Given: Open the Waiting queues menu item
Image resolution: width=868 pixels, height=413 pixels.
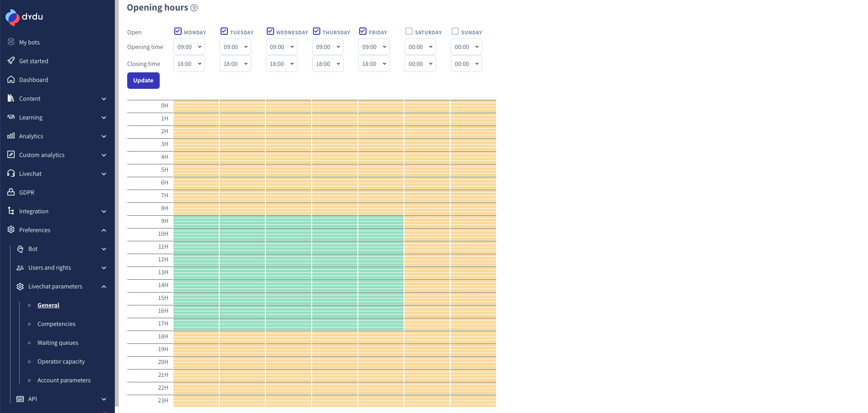Looking at the screenshot, I should pyautogui.click(x=58, y=342).
